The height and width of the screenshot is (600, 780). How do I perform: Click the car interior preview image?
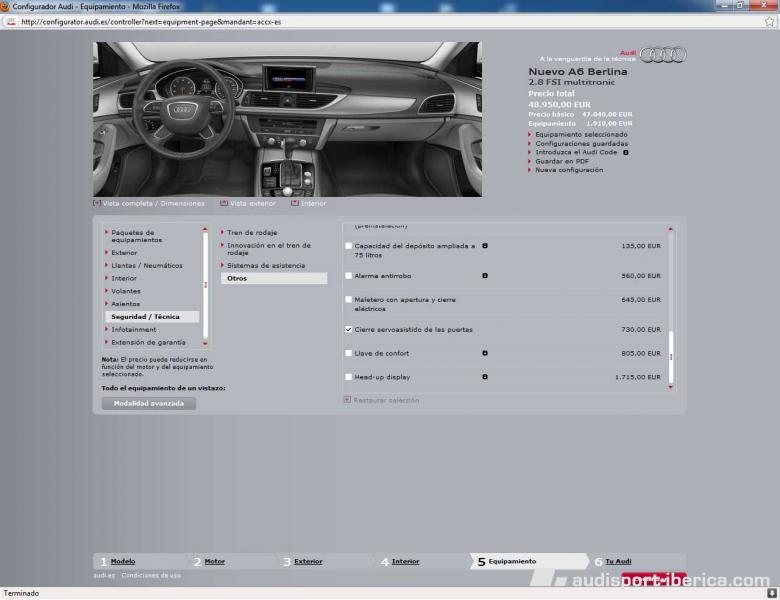[288, 119]
